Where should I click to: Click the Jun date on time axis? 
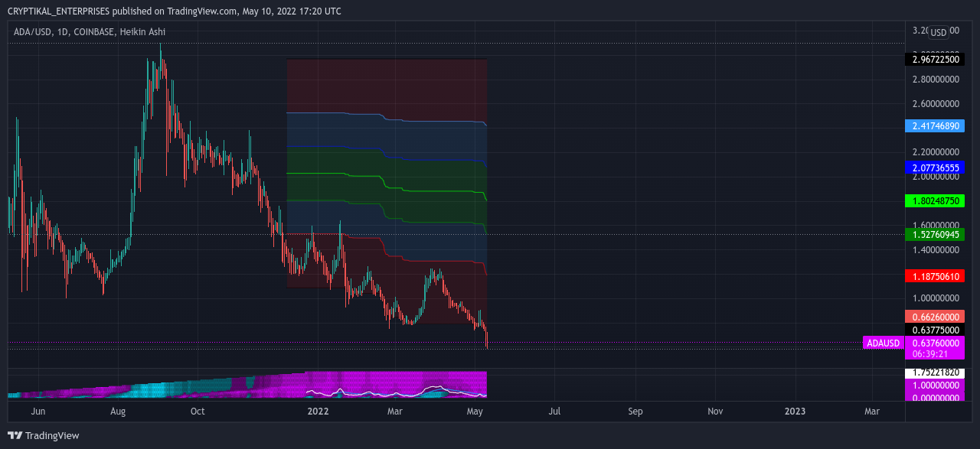tap(38, 411)
